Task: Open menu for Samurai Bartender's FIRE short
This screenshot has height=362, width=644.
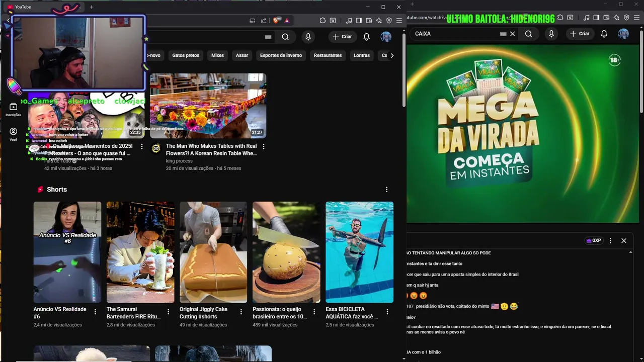Action: point(168,312)
